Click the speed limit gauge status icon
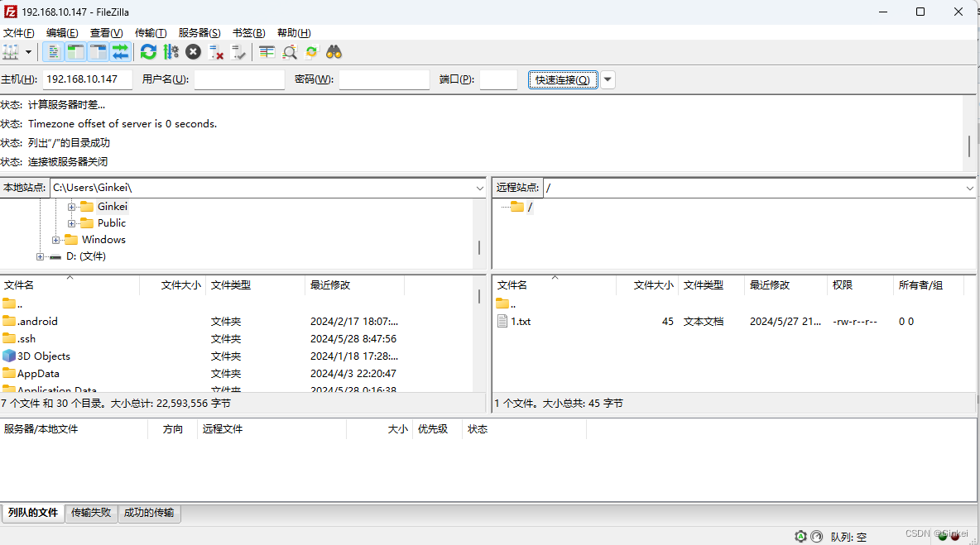The image size is (980, 545). [x=817, y=536]
